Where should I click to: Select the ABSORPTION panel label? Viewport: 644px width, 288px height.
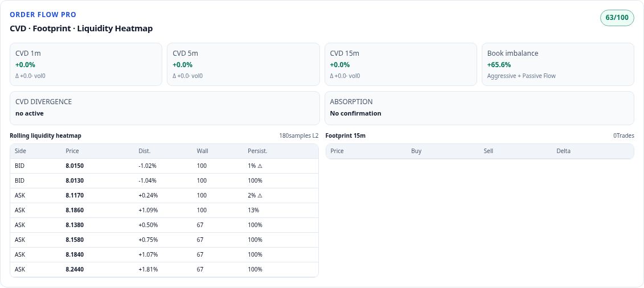tap(351, 102)
